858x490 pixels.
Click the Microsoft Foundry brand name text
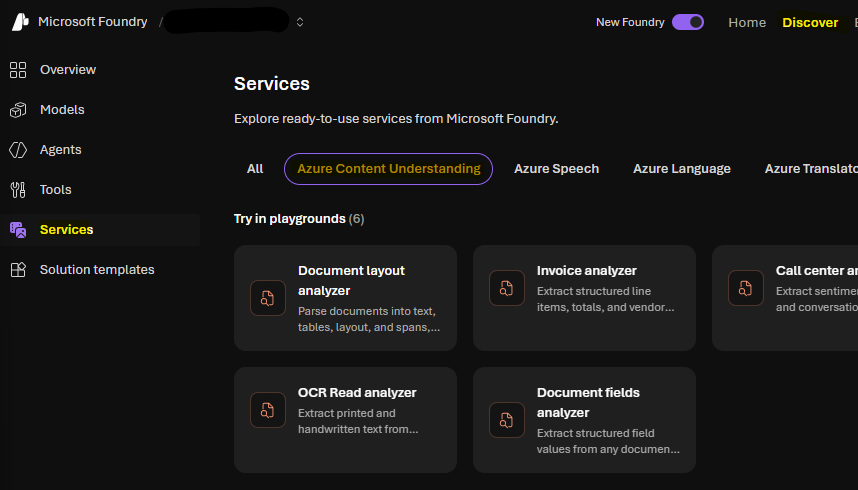pyautogui.click(x=92, y=22)
